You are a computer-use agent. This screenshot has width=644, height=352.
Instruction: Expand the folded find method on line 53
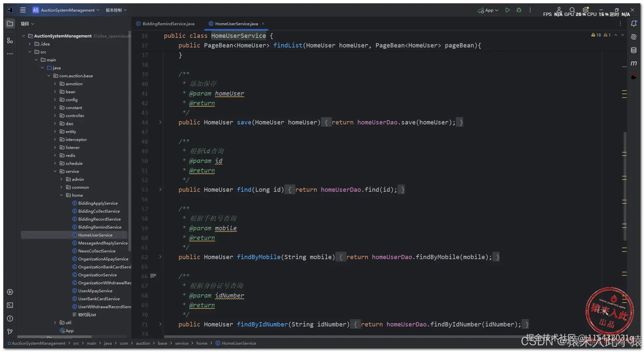point(160,189)
